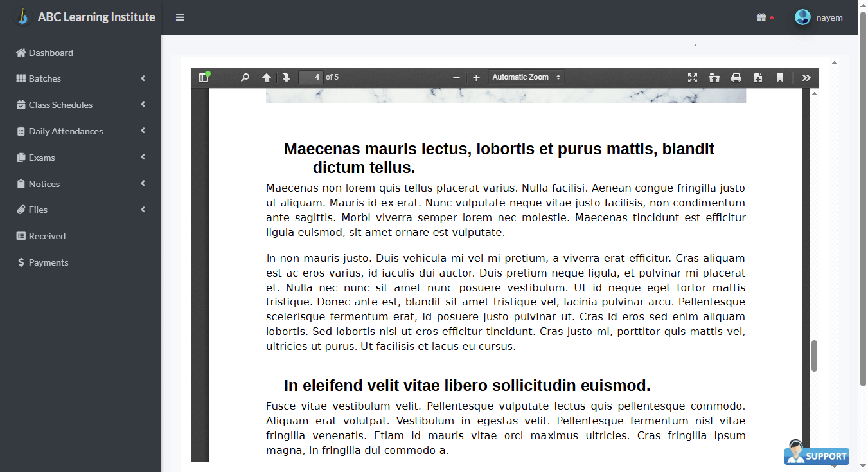This screenshot has height=472, width=868.
Task: Zoom out on the document
Action: coord(456,77)
